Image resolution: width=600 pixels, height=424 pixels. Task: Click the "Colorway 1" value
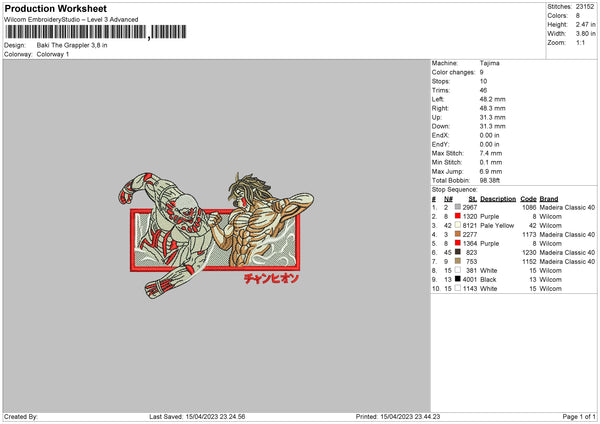point(53,54)
